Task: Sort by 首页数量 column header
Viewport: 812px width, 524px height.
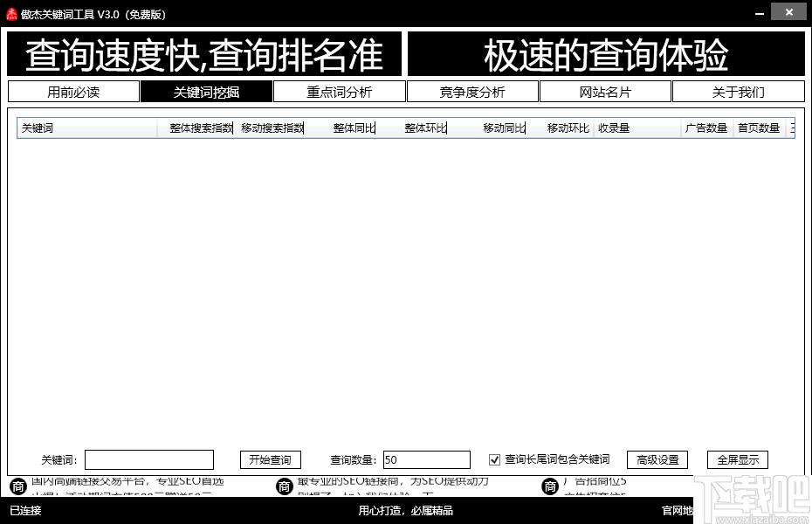Action: [760, 128]
